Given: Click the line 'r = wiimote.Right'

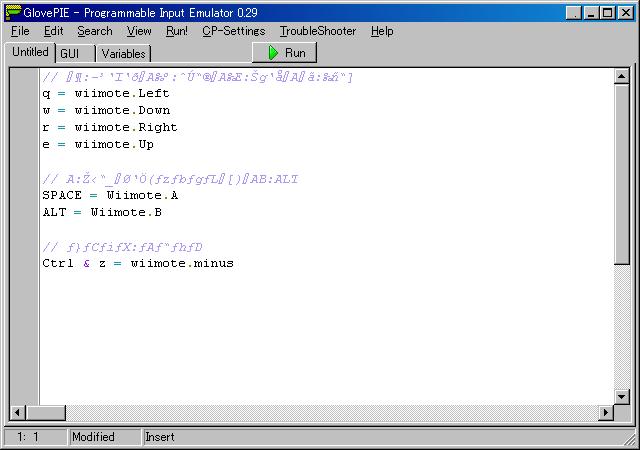Looking at the screenshot, I should (110, 127).
